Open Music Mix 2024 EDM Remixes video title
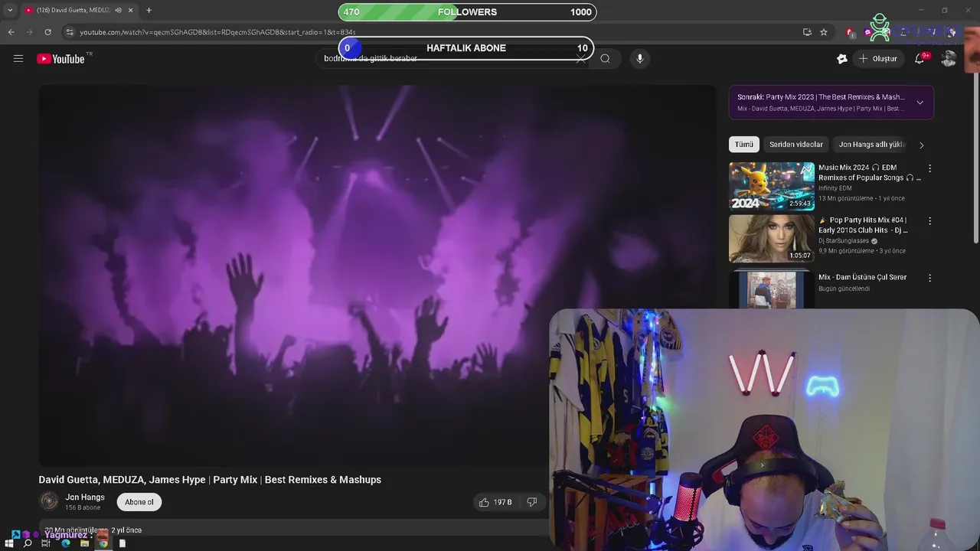This screenshot has width=980, height=551. click(x=869, y=172)
